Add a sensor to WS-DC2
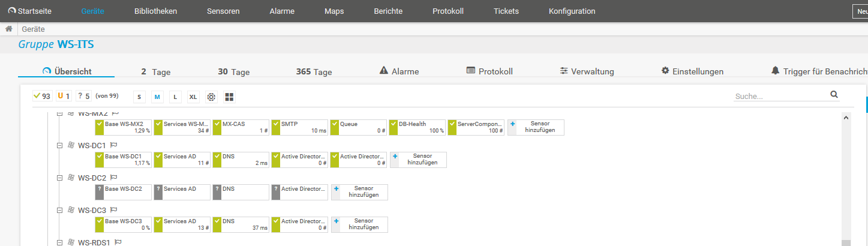The width and height of the screenshot is (868, 246). pyautogui.click(x=359, y=192)
